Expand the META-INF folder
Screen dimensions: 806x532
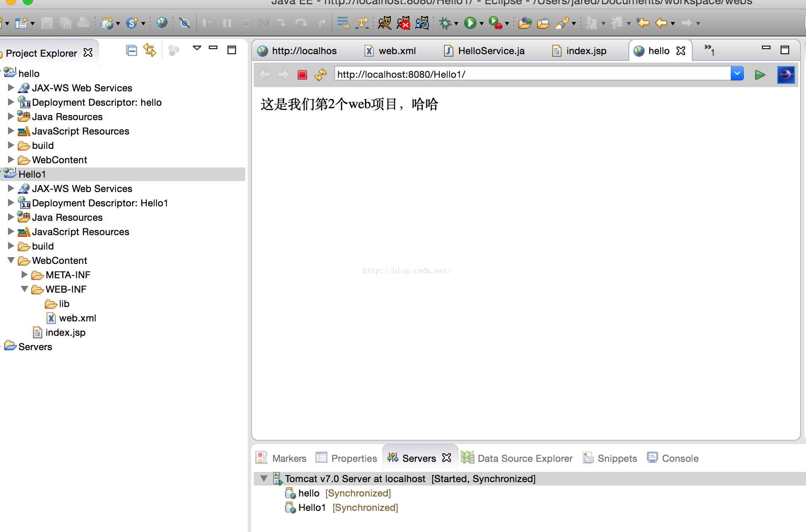(25, 275)
